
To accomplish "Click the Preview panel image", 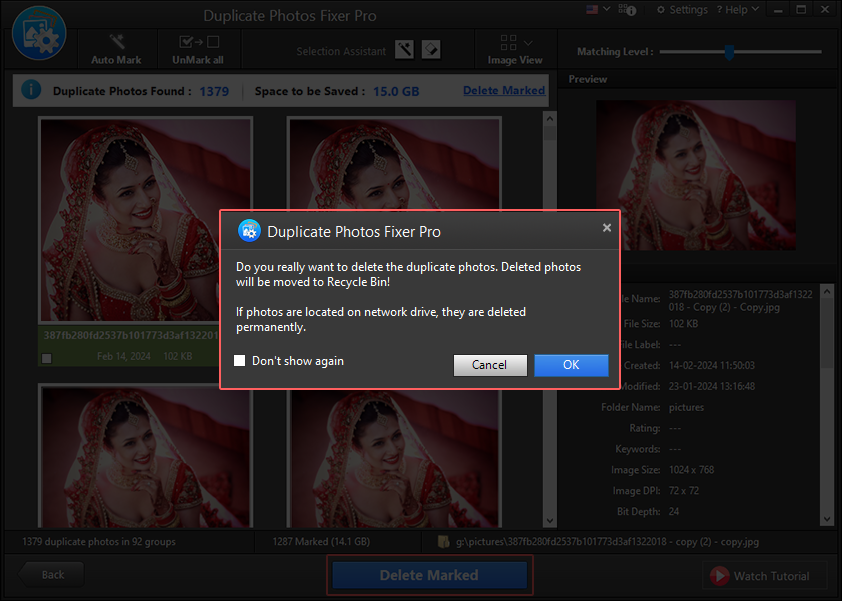I will coord(696,175).
